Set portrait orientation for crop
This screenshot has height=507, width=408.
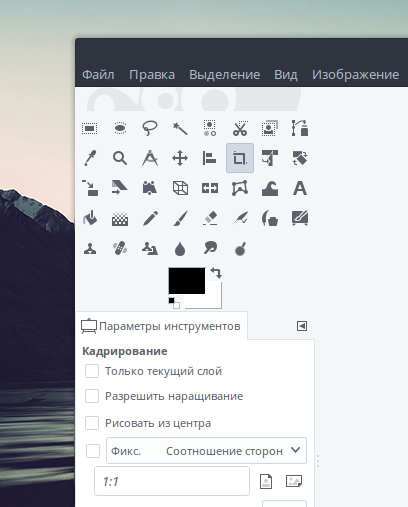click(266, 481)
